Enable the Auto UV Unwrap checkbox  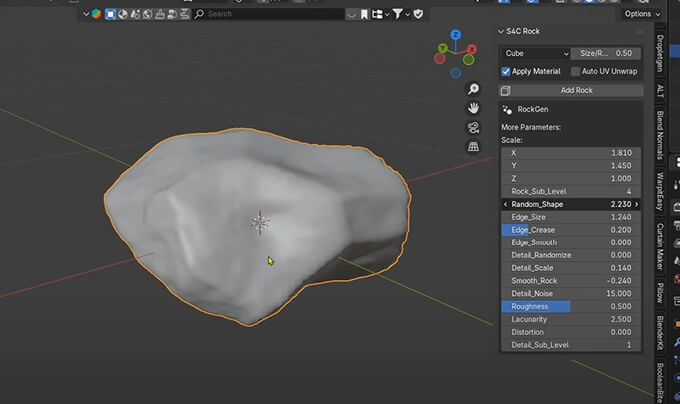[x=576, y=71]
